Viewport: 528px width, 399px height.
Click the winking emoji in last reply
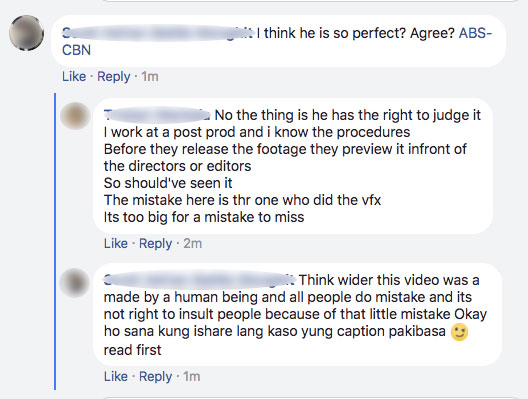(460, 332)
